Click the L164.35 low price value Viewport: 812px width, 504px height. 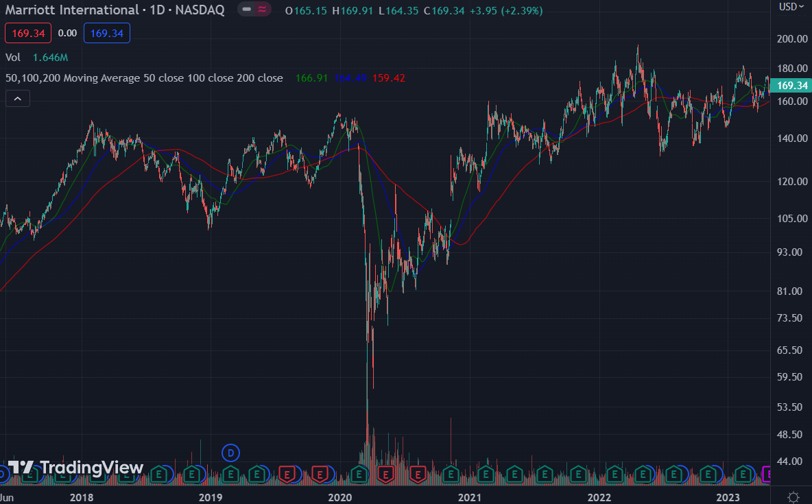click(398, 10)
